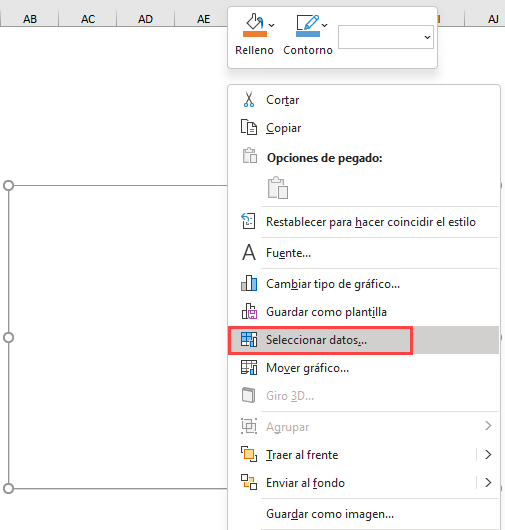Select column header AJ
Image resolution: width=505 pixels, height=530 pixels.
pyautogui.click(x=493, y=19)
